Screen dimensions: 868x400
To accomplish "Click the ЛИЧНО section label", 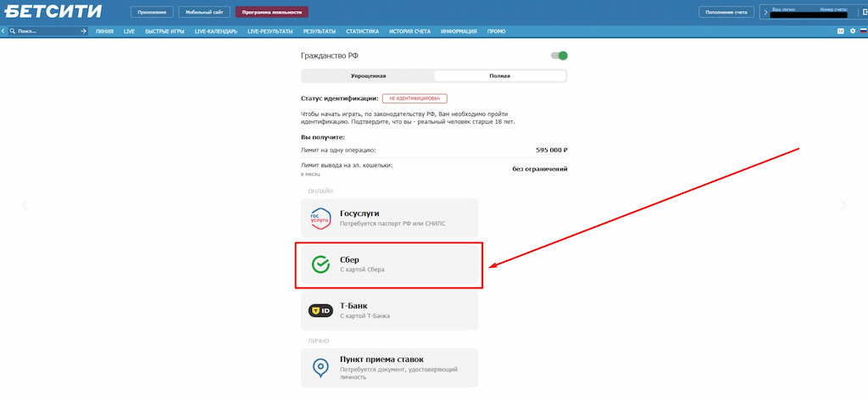I will coord(318,341).
